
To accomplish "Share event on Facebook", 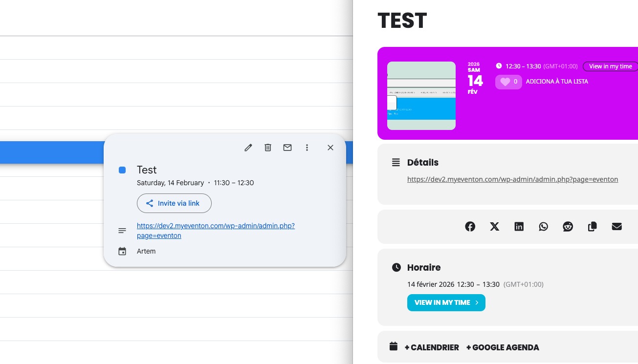I will [x=470, y=226].
